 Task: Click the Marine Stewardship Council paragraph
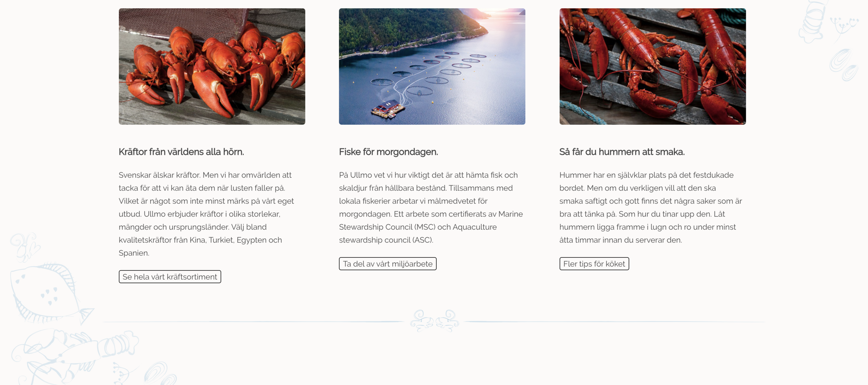click(x=431, y=207)
